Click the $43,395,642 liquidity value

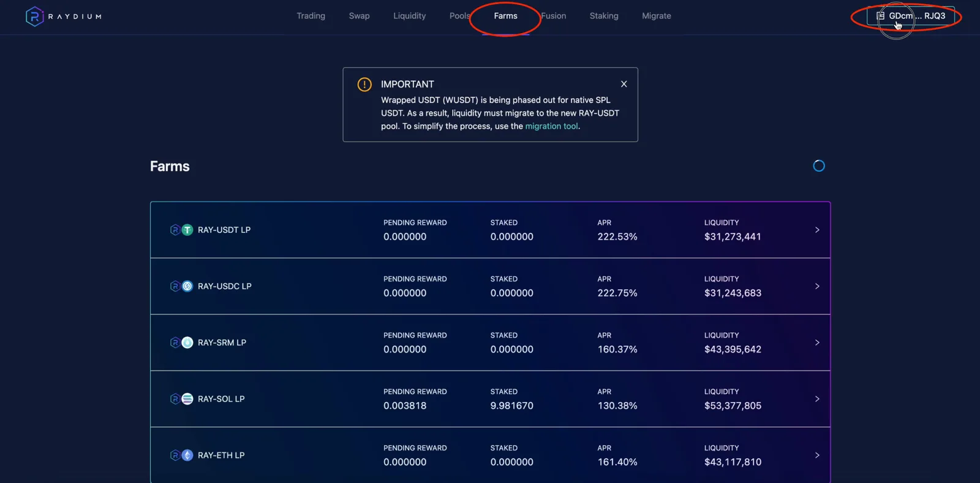coord(733,349)
